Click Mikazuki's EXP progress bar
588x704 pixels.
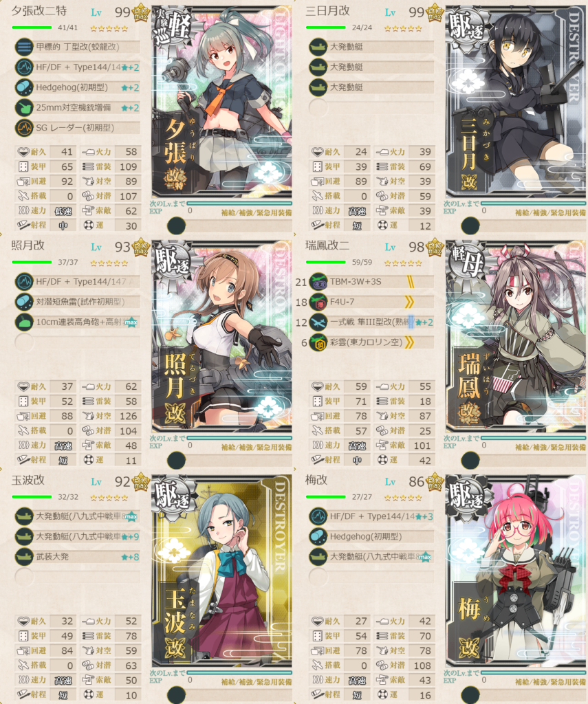pyautogui.click(x=533, y=203)
